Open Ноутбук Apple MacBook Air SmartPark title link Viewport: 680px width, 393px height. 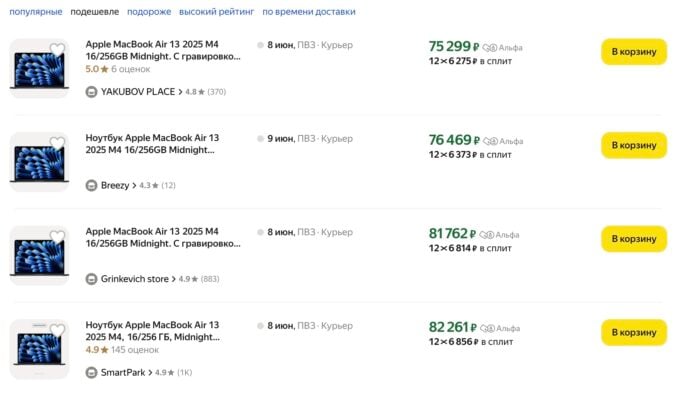152,331
